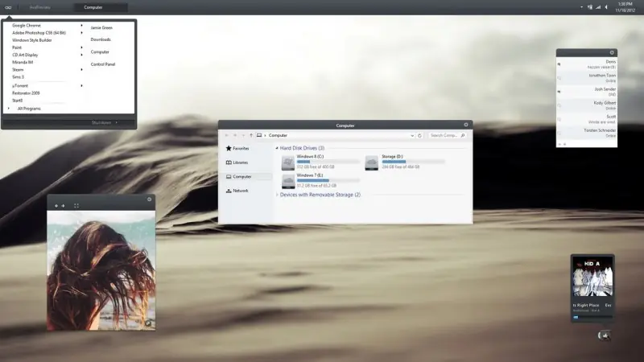Open Control Panel from the start menu
Screen dimensions: 644x362
pyautogui.click(x=103, y=64)
